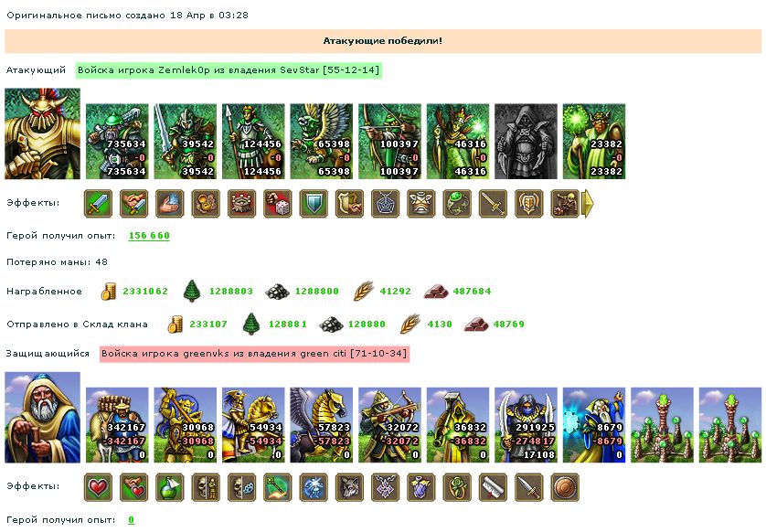Screen dimensions: 766x532
Task: Click the red dice effect icon
Action: click(x=278, y=203)
